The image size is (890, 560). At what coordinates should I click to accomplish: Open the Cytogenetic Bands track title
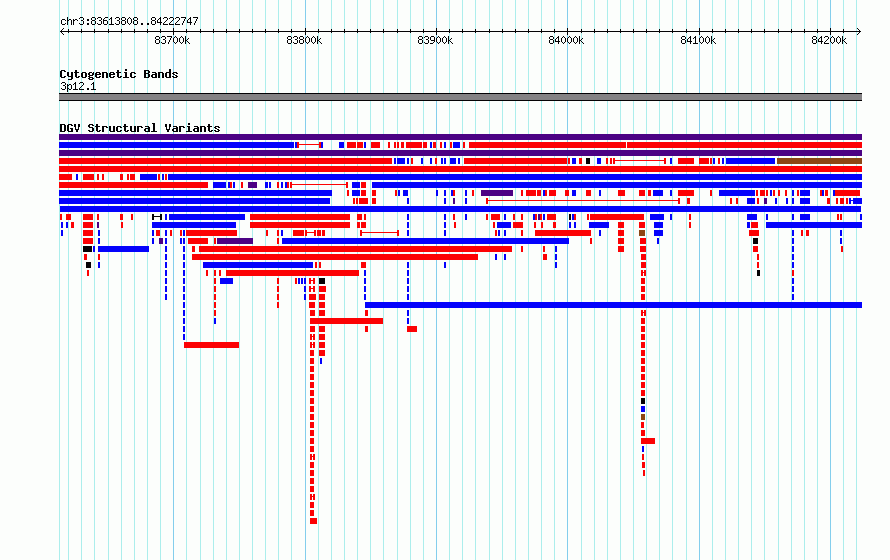coord(119,74)
